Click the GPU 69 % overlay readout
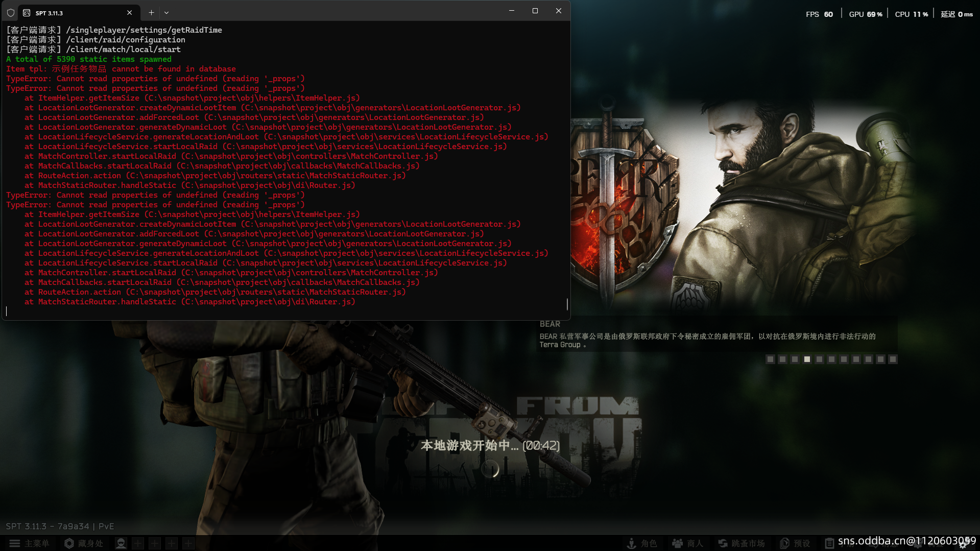Viewport: 980px width, 551px height. (866, 14)
